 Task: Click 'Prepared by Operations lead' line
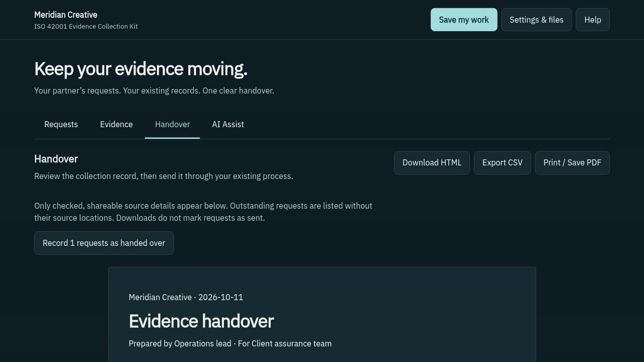pyautogui.click(x=230, y=344)
